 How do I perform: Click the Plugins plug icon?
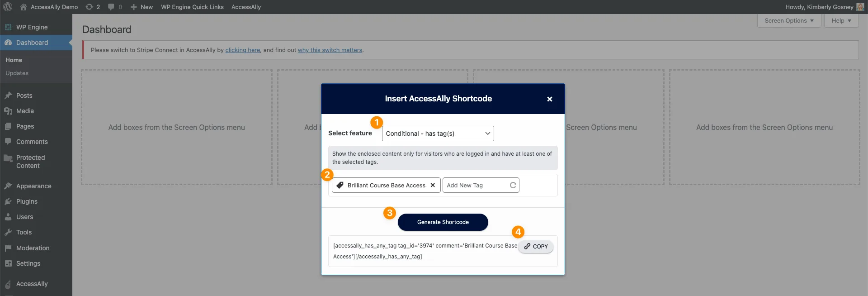click(x=8, y=201)
